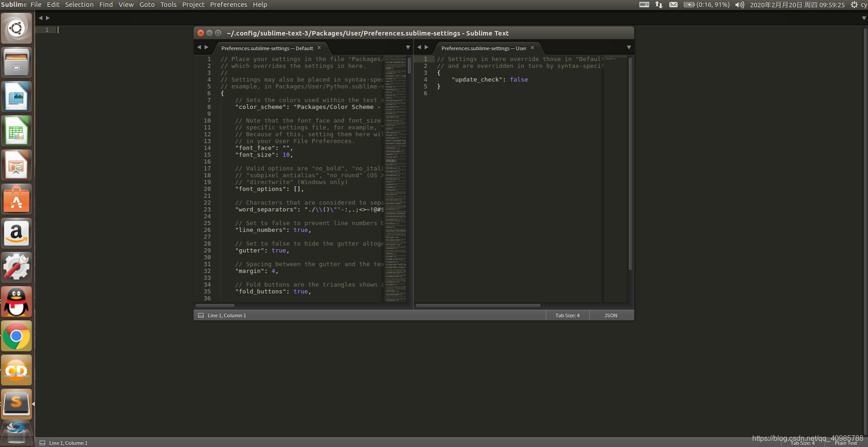This screenshot has height=447, width=868.
Task: Launch LibreOffice Writer from dock
Action: [x=16, y=97]
